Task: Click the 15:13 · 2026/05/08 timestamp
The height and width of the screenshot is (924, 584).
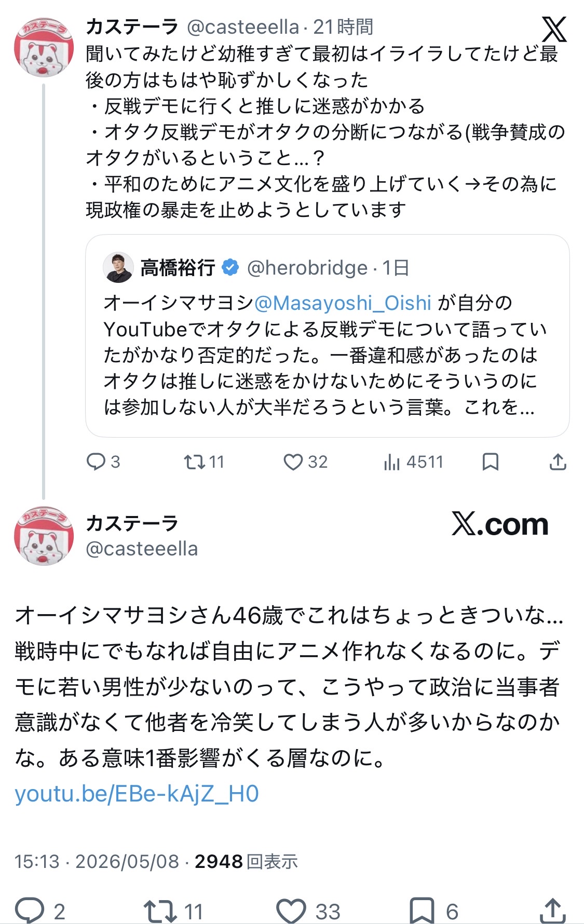Action: point(97,861)
